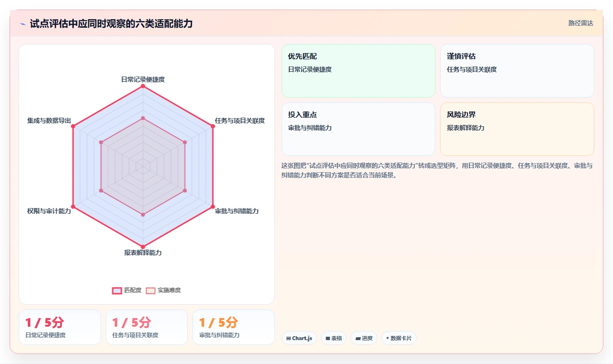
Task: Click the 集成与数据导出 radar axis label
Action: [49, 121]
